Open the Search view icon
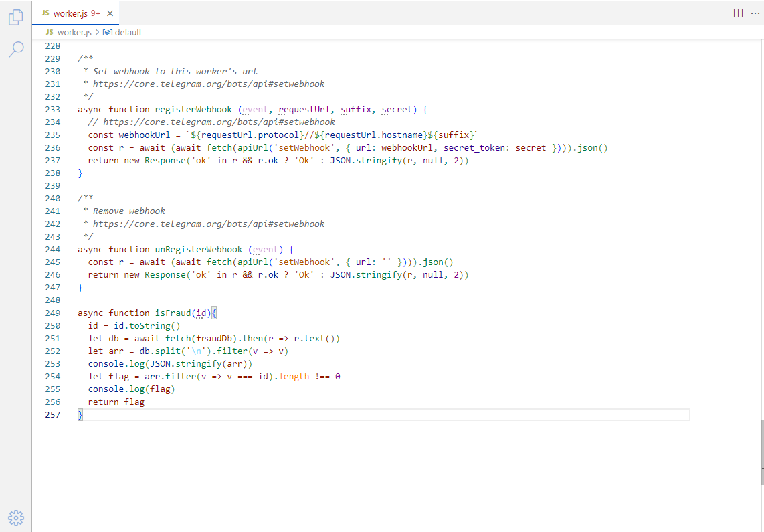Screen dimensions: 764x532 [16, 49]
